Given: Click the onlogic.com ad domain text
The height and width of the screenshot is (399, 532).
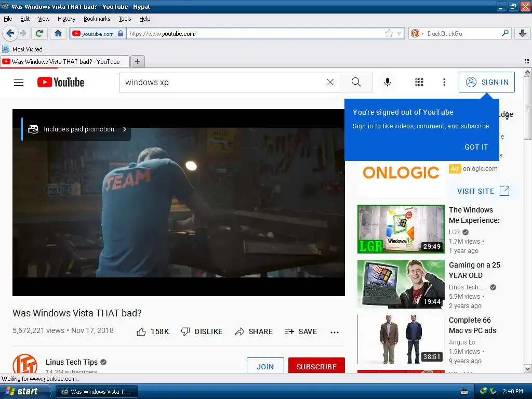Looking at the screenshot, I should pos(480,169).
